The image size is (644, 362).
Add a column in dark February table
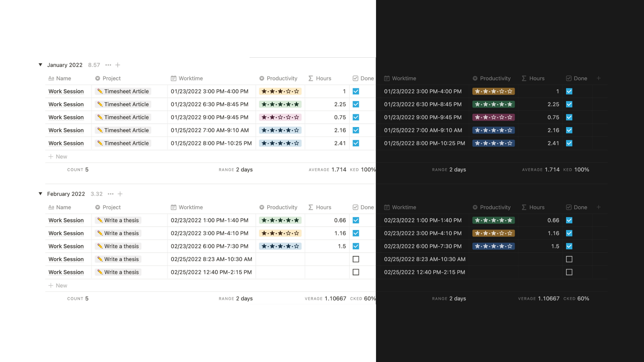pos(599,207)
